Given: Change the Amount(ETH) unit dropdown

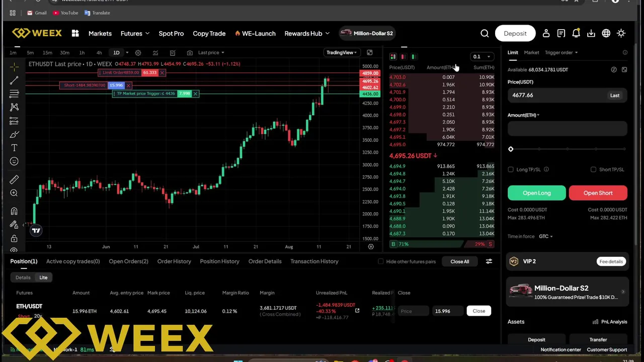Looking at the screenshot, I should tap(523, 115).
